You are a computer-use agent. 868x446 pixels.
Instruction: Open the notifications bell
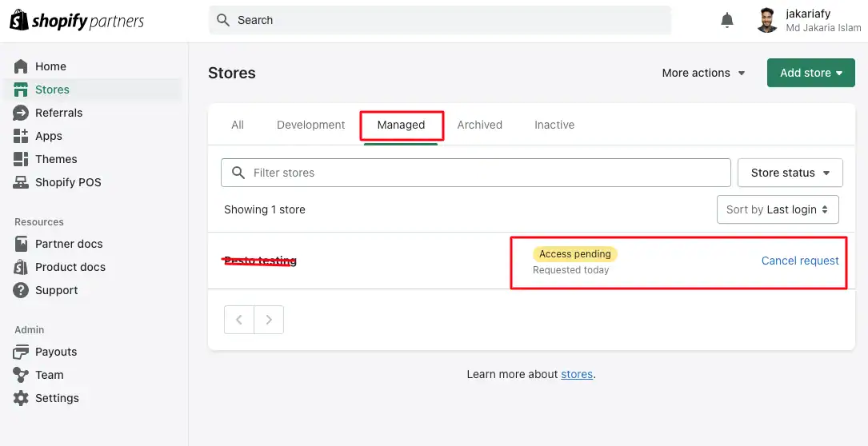pyautogui.click(x=727, y=21)
